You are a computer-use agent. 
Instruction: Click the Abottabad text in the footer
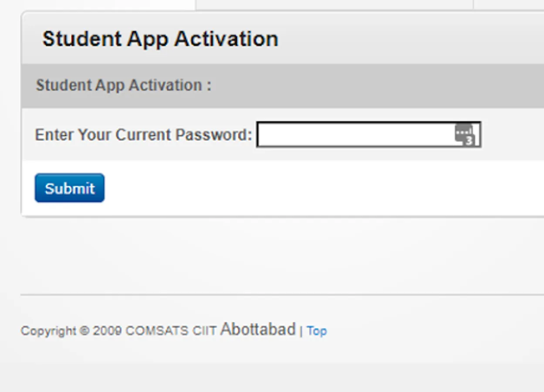click(258, 329)
